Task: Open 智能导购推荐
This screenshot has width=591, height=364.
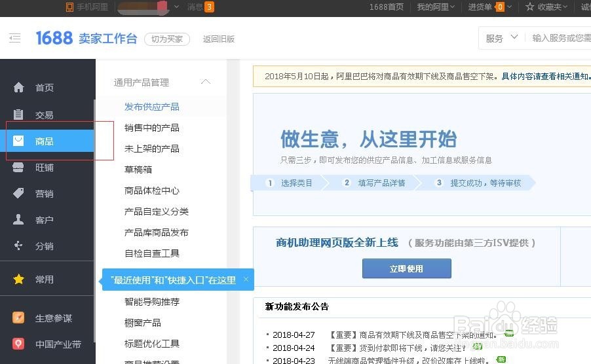Action: click(x=152, y=302)
